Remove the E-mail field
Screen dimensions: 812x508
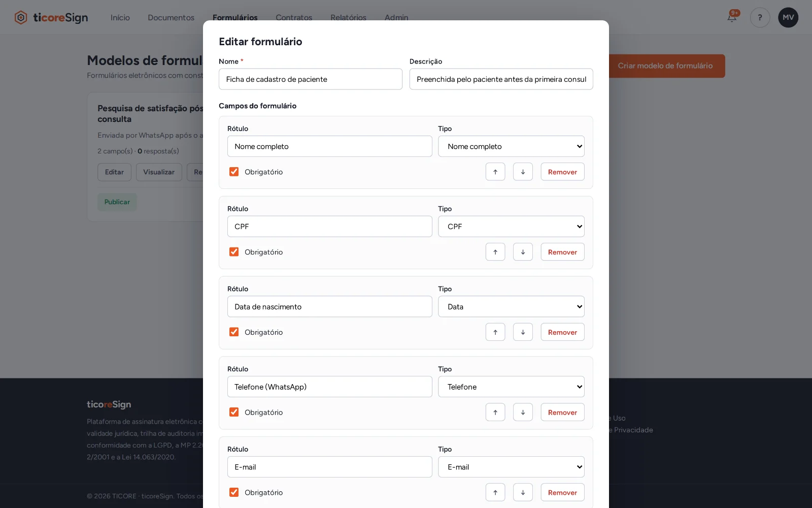point(562,492)
